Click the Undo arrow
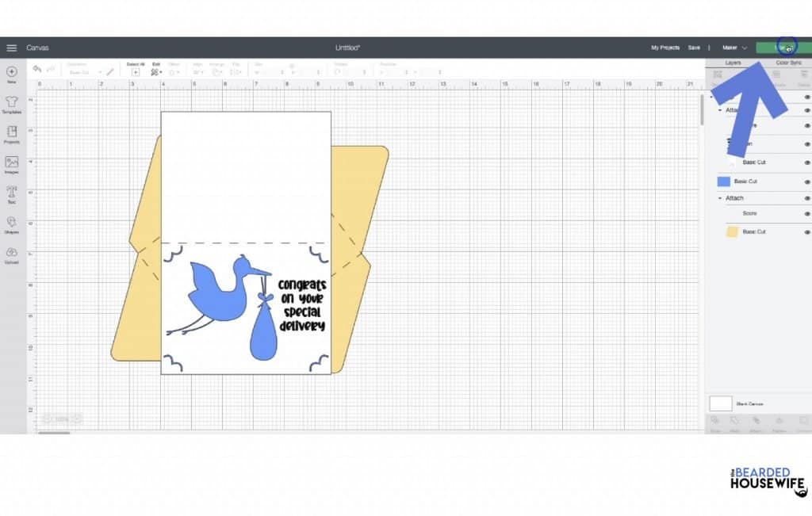The height and width of the screenshot is (516, 812). click(37, 71)
